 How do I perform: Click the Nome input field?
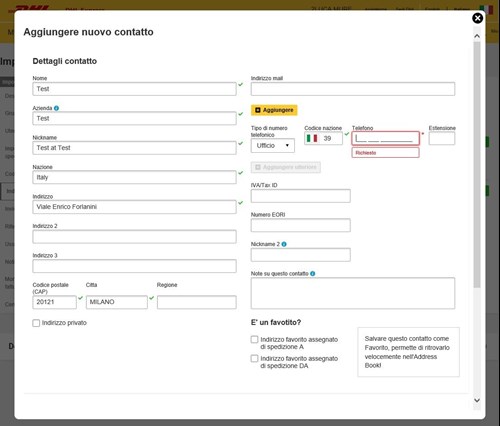pyautogui.click(x=134, y=89)
